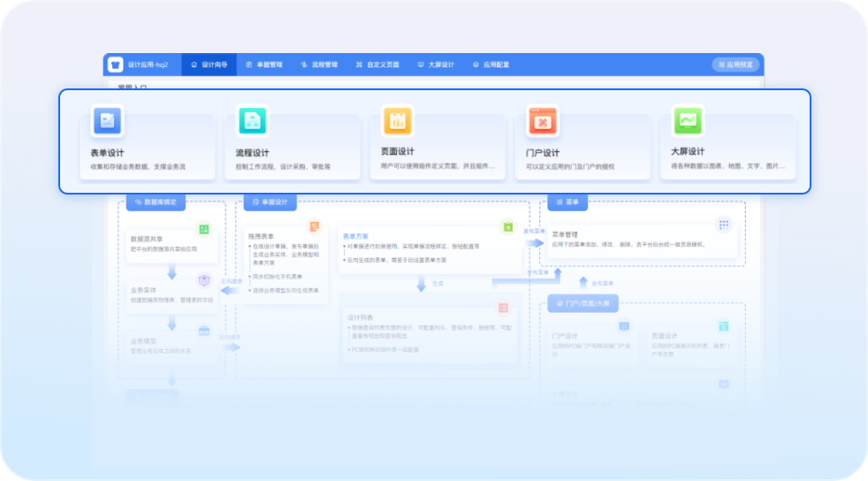Open the 拖拽表单 card title
Viewport: 868px width, 481px height.
[261, 236]
